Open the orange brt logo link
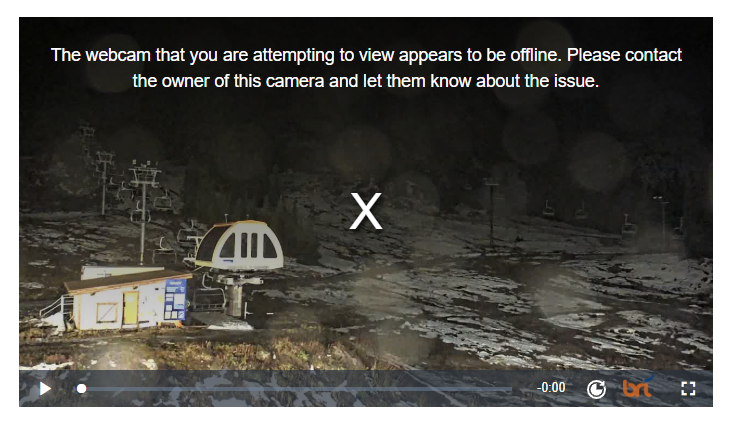Viewport: 730px width, 423px height. point(637,387)
